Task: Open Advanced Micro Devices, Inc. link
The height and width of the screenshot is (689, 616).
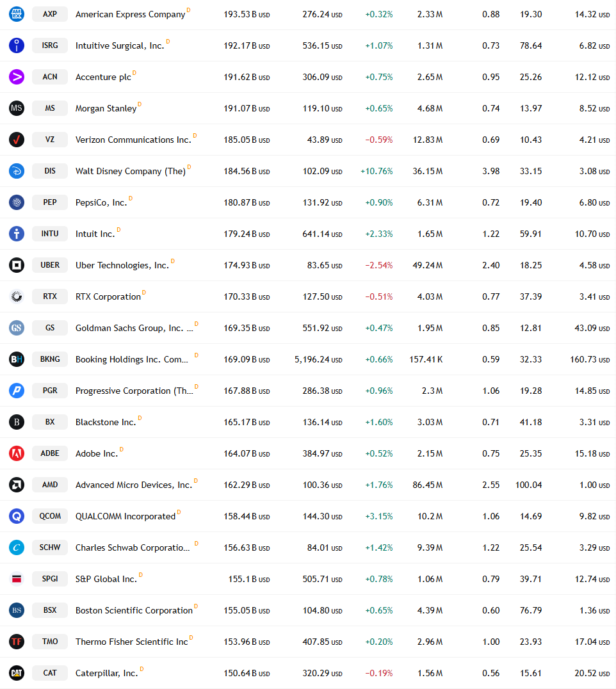Action: [134, 485]
